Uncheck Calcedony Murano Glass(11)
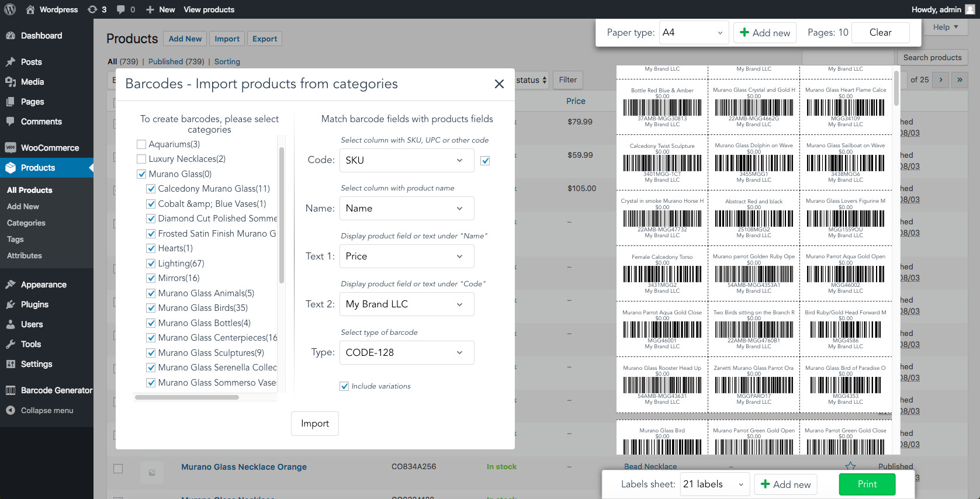980x499 pixels. tap(151, 189)
